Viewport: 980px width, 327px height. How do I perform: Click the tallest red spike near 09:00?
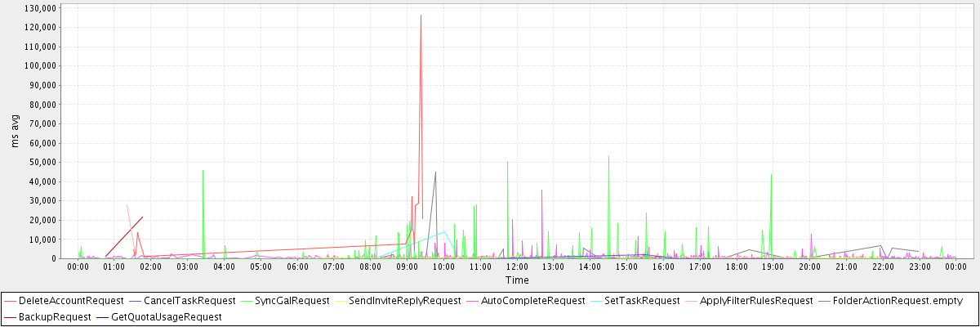[421, 16]
